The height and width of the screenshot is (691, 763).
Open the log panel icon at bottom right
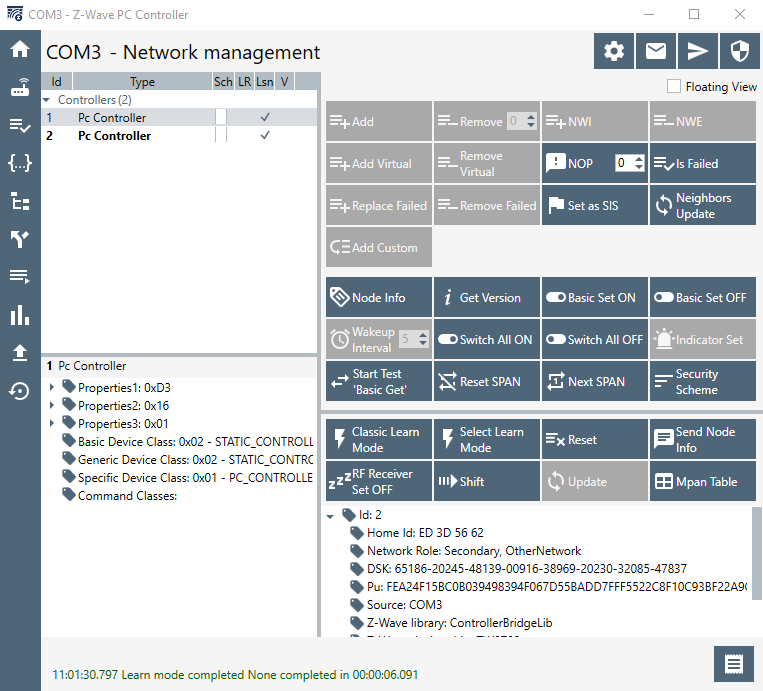(x=733, y=664)
